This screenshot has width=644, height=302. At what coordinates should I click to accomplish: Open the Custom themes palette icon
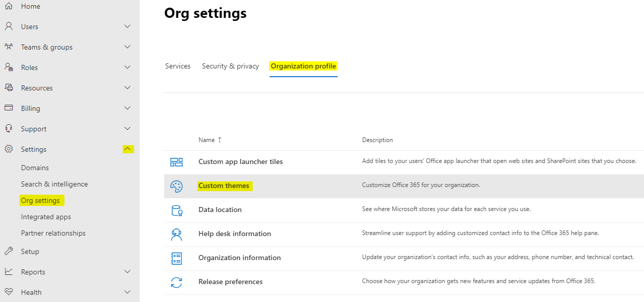click(x=176, y=186)
